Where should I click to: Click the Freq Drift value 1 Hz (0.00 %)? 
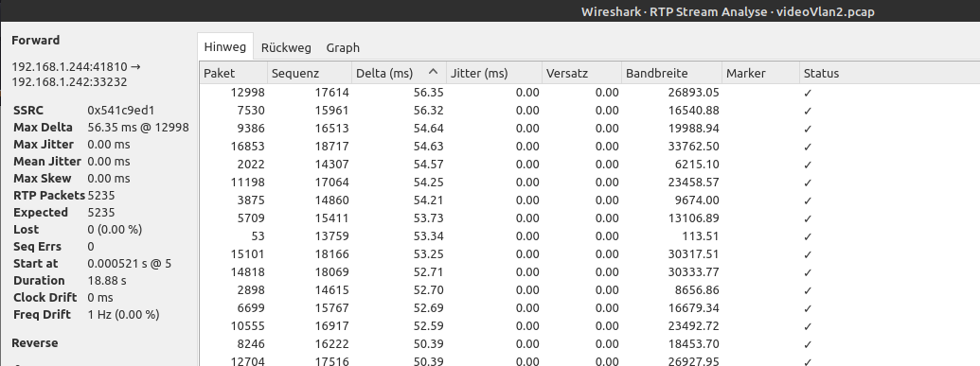(x=124, y=314)
